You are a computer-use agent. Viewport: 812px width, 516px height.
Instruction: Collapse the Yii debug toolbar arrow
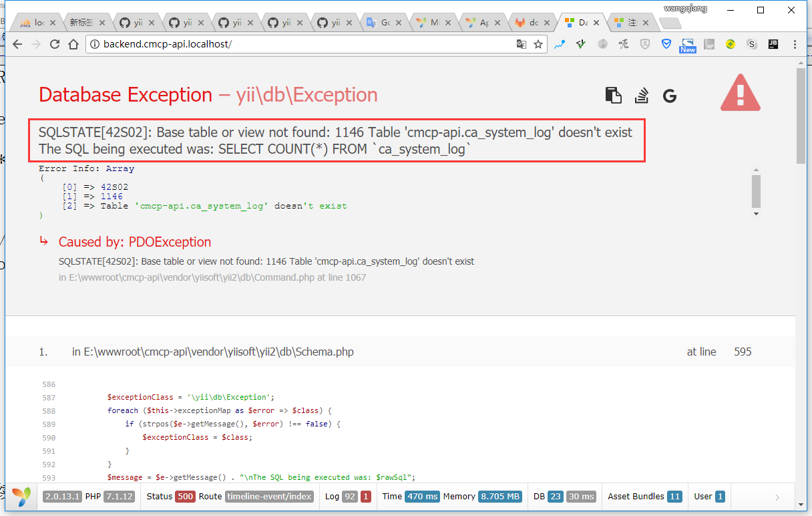tap(777, 497)
